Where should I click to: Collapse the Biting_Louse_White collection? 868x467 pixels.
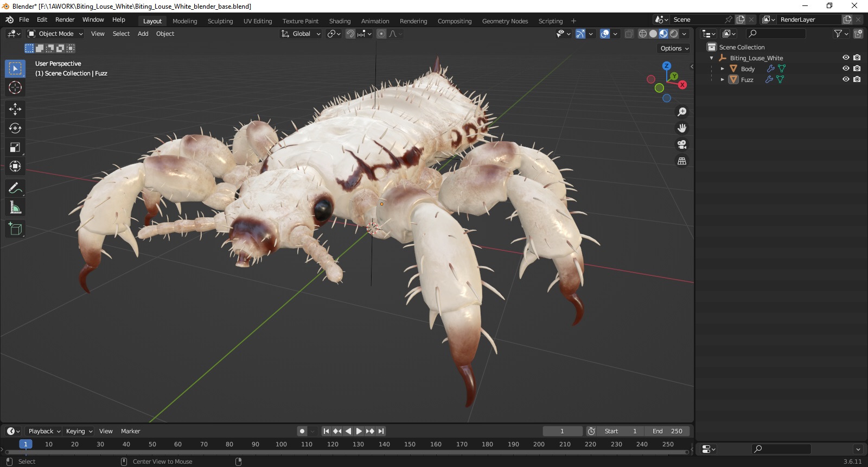pyautogui.click(x=712, y=58)
